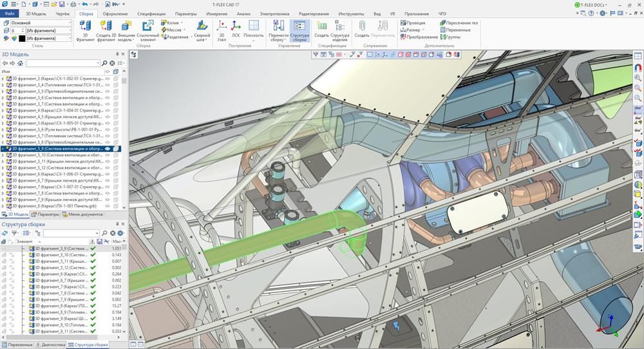Open the Основной style dropdown

pos(41,23)
